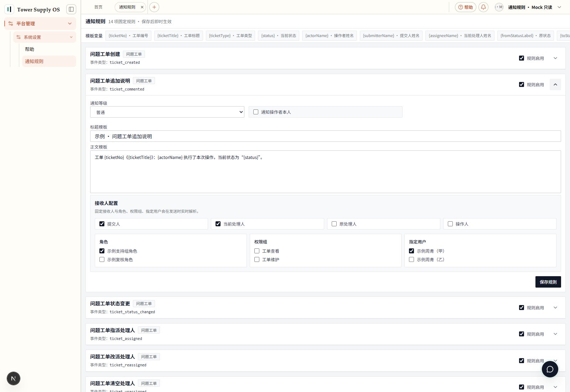This screenshot has width=570, height=392.
Task: Toggle 规则启用 for 问题工单创建
Action: pos(522,58)
